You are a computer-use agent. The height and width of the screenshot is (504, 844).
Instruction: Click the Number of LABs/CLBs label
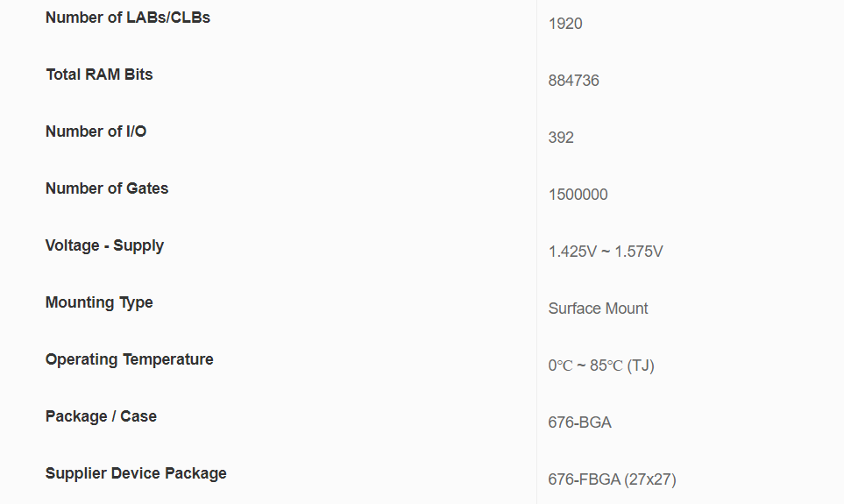(x=128, y=18)
